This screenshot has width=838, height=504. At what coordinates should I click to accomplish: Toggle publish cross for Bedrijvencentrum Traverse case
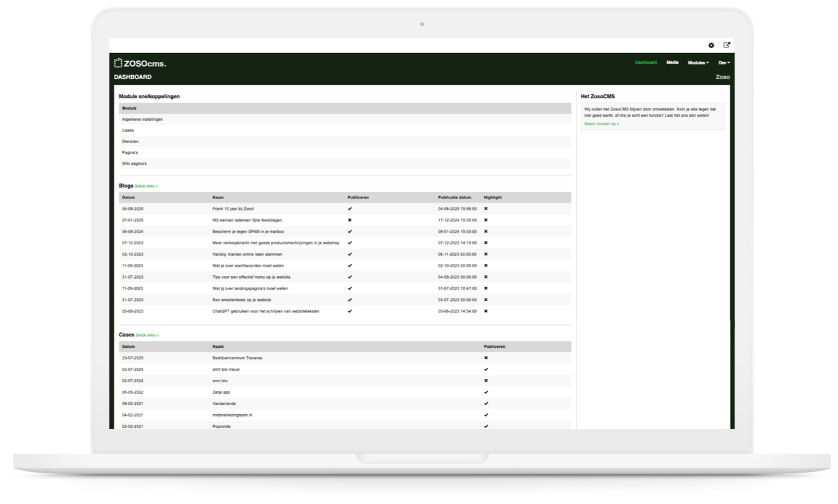pos(486,358)
